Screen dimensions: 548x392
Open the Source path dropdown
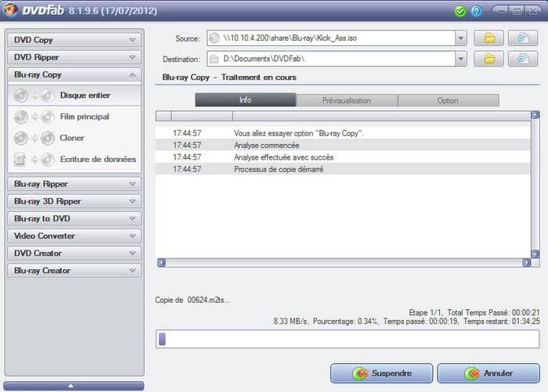[461, 38]
